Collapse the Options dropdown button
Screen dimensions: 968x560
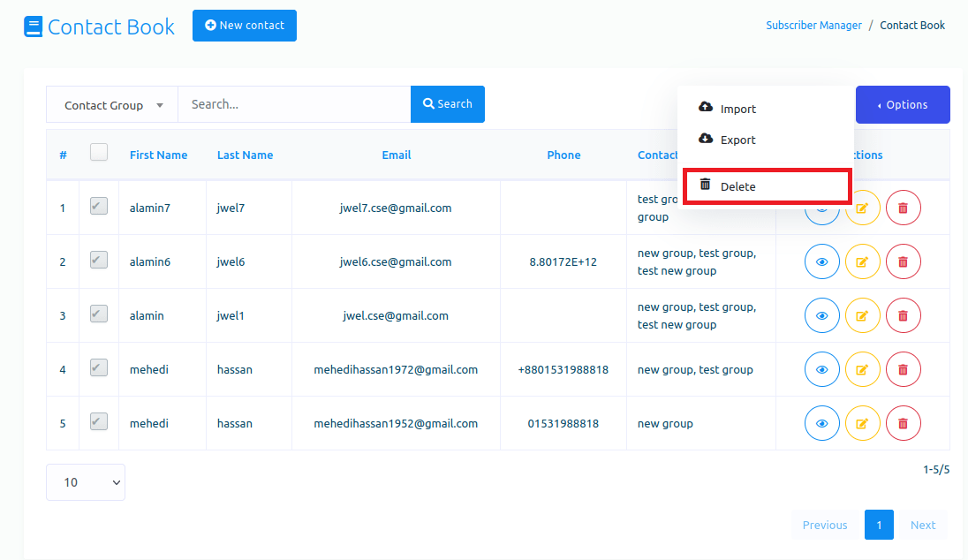click(x=902, y=105)
